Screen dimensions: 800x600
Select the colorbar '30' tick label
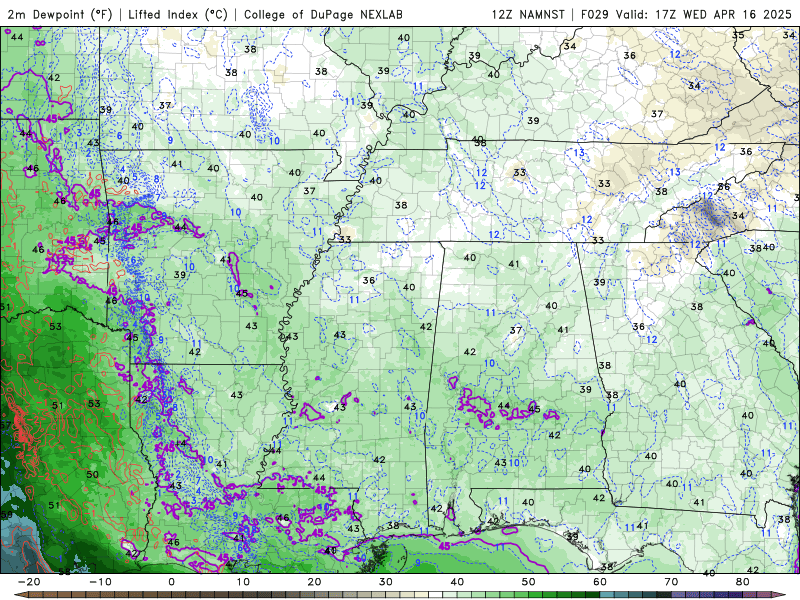pos(386,582)
